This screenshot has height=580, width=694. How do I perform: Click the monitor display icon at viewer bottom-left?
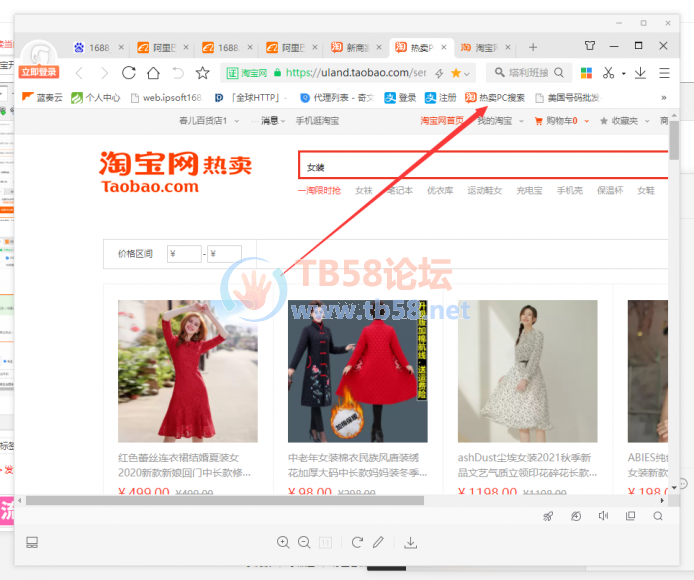tap(32, 542)
